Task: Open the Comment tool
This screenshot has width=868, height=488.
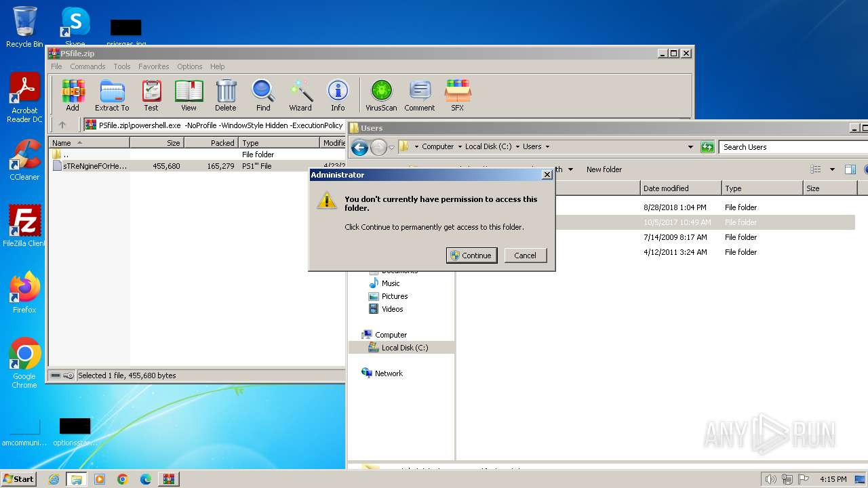Action: tap(420, 96)
